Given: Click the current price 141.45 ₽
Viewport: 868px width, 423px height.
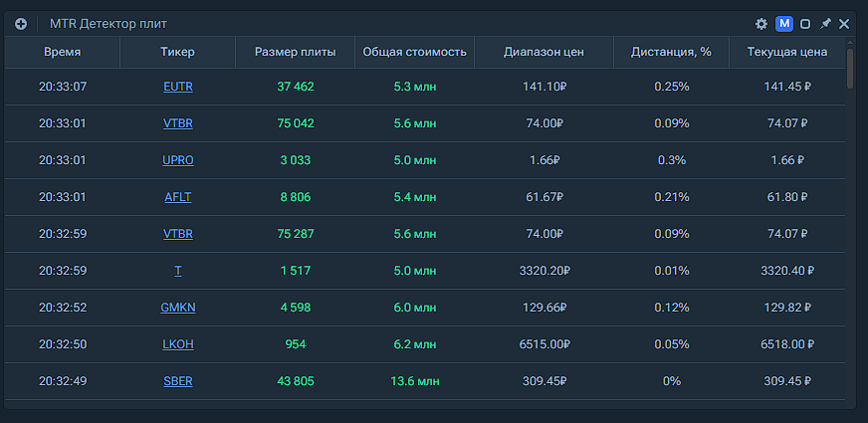Looking at the screenshot, I should (787, 87).
